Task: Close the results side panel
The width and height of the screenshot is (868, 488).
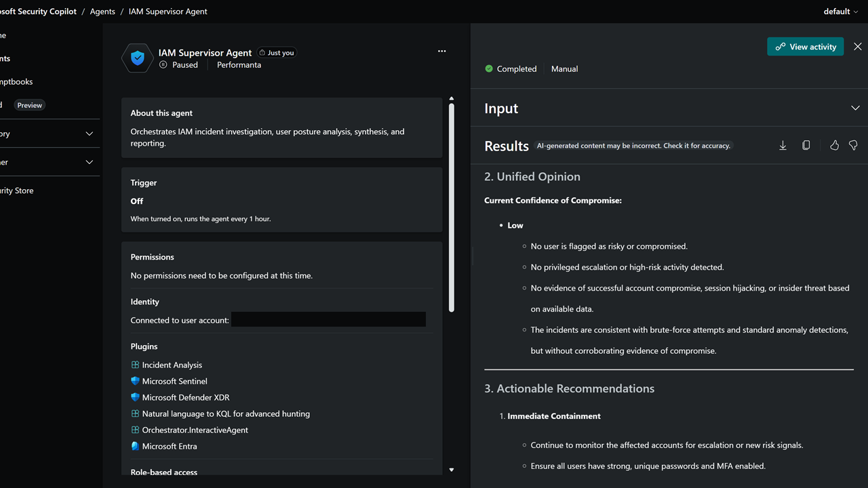Action: 858,47
